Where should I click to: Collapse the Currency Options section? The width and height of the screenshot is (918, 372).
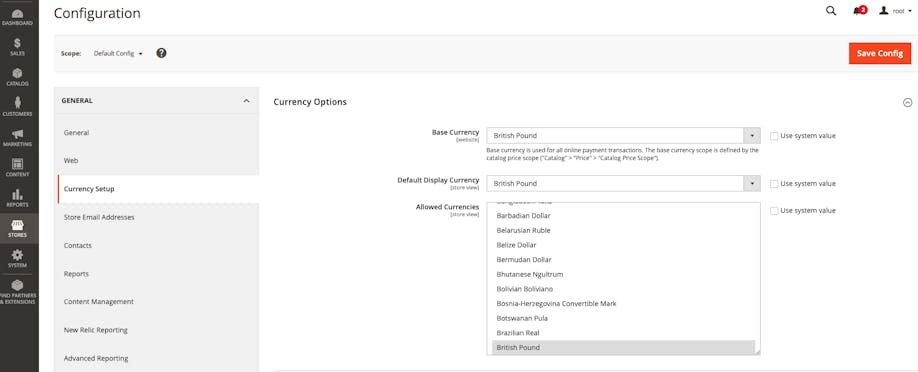[907, 103]
